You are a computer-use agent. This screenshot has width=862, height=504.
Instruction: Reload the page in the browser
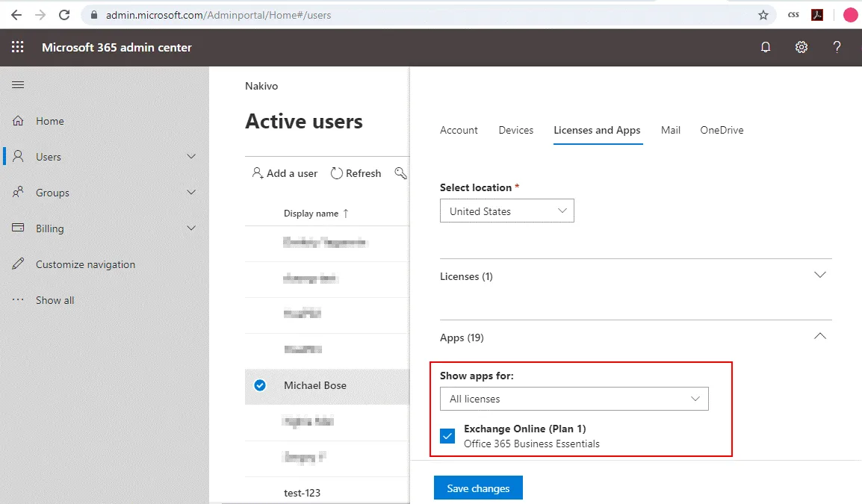click(x=64, y=15)
